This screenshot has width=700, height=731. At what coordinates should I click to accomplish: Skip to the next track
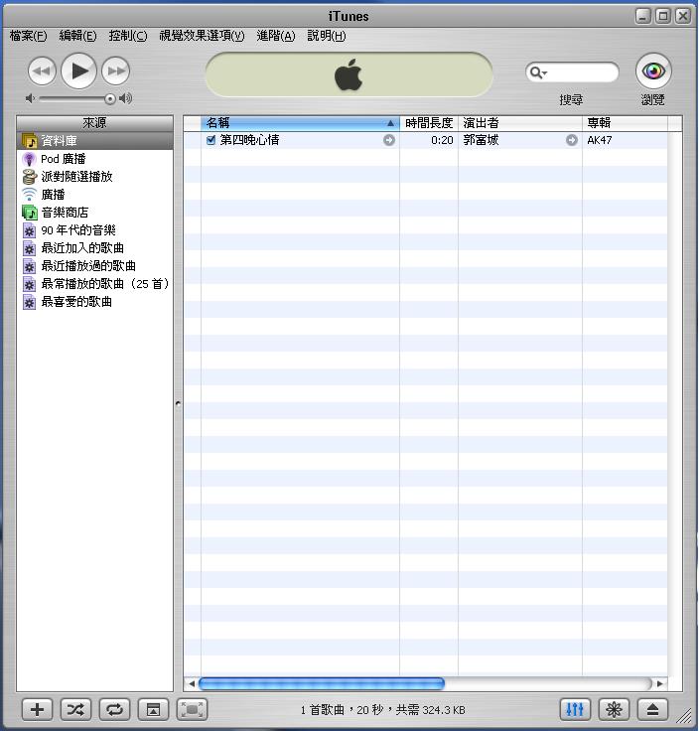116,71
